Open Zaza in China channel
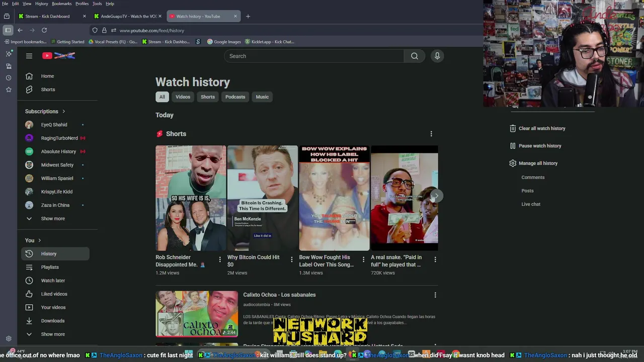This screenshot has width=644, height=362. coord(55,205)
